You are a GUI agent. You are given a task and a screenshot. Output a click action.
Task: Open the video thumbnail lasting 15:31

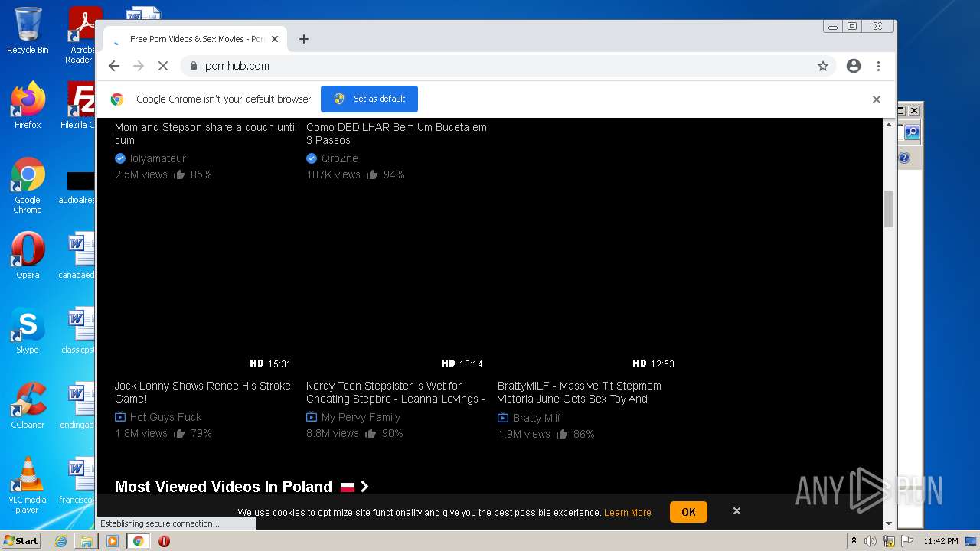(x=204, y=320)
